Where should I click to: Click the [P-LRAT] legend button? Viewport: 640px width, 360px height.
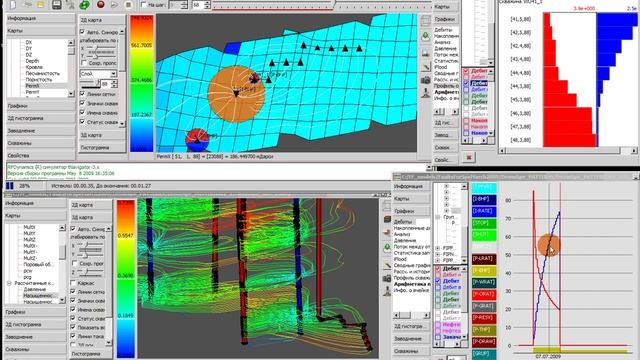pyautogui.click(x=484, y=259)
